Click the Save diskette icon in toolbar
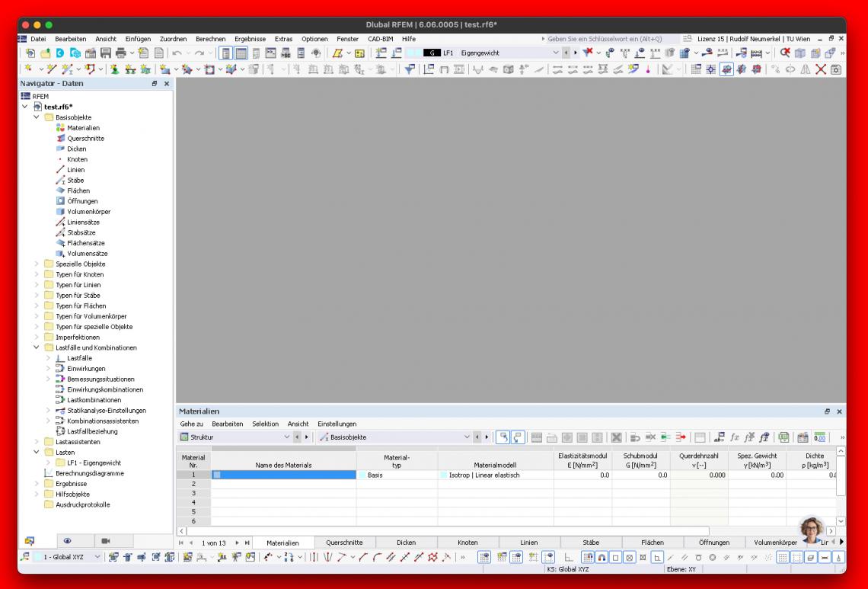 pos(105,53)
